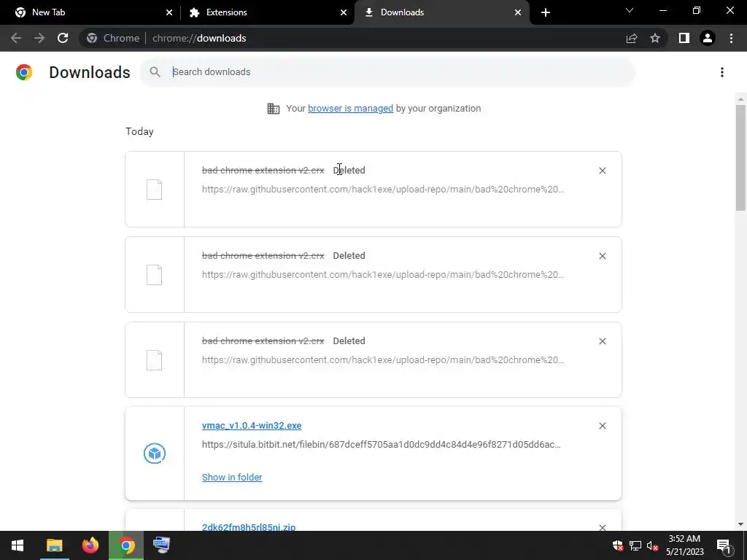The height and width of the screenshot is (560, 747).
Task: Close the Extensions tab
Action: [x=344, y=12]
